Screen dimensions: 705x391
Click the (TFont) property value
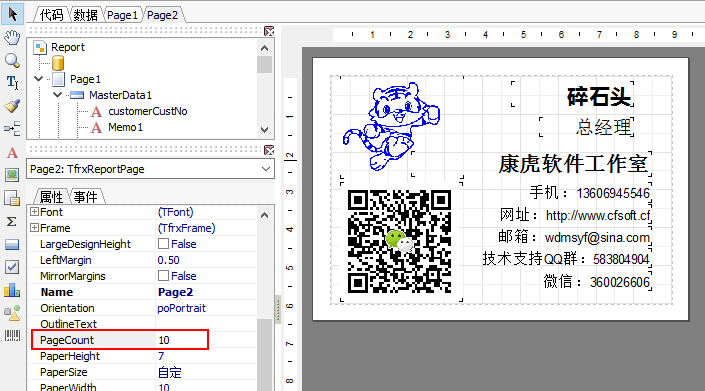[x=175, y=212]
